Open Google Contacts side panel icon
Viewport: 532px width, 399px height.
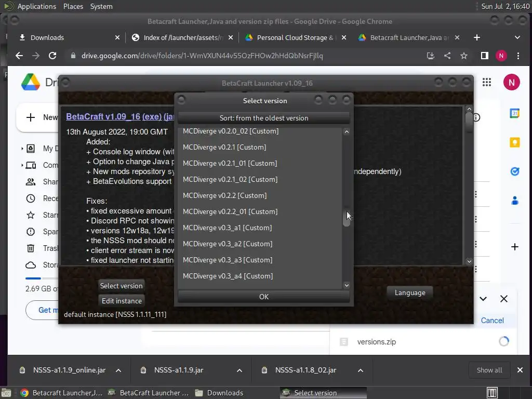click(x=515, y=201)
